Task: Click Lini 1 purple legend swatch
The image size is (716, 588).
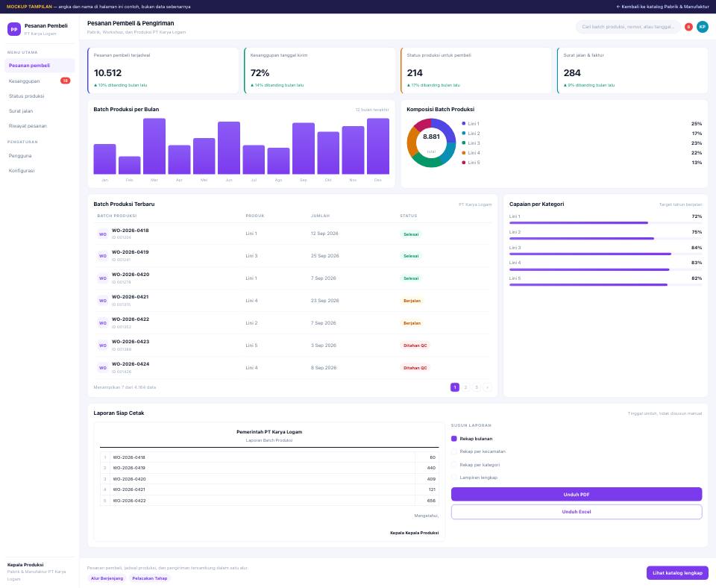Action: (x=463, y=124)
